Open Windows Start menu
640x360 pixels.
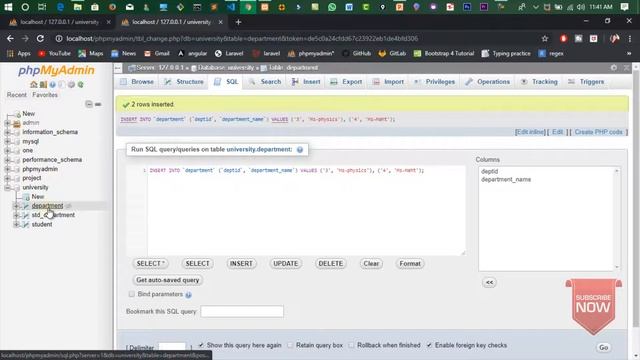[x=8, y=7]
